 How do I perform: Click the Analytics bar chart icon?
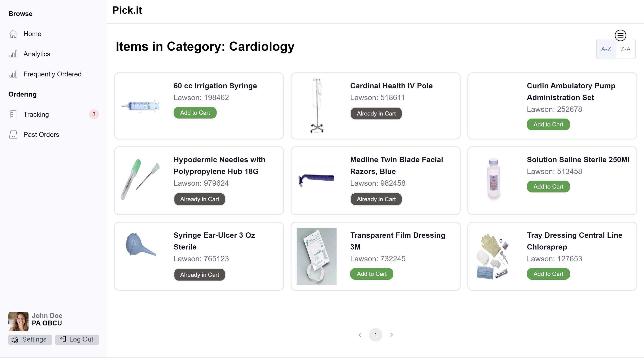point(13,54)
